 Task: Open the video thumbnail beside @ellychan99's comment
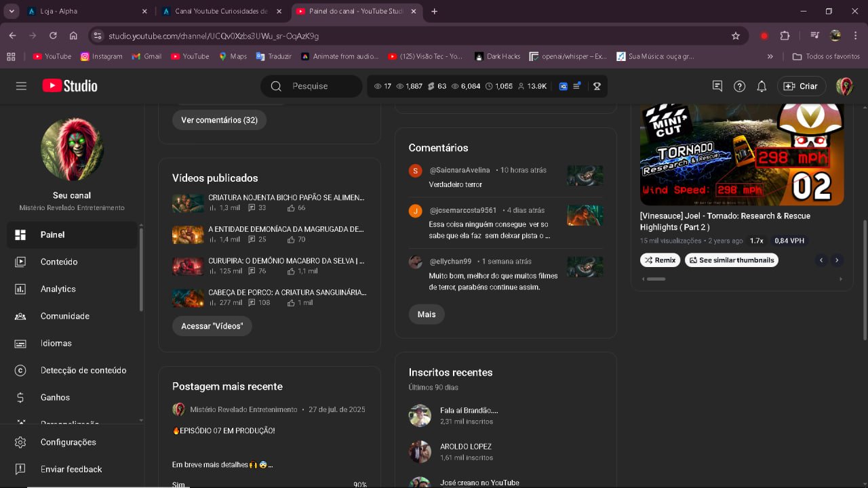[x=585, y=266]
